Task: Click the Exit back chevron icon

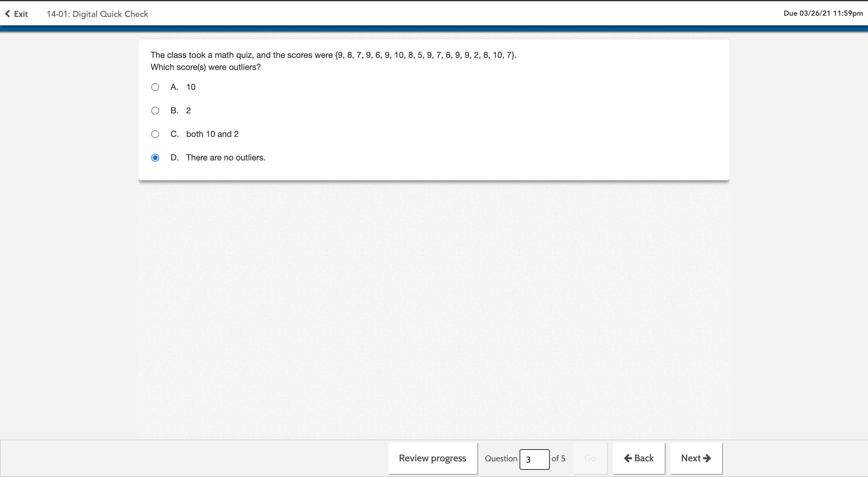Action: click(x=8, y=14)
